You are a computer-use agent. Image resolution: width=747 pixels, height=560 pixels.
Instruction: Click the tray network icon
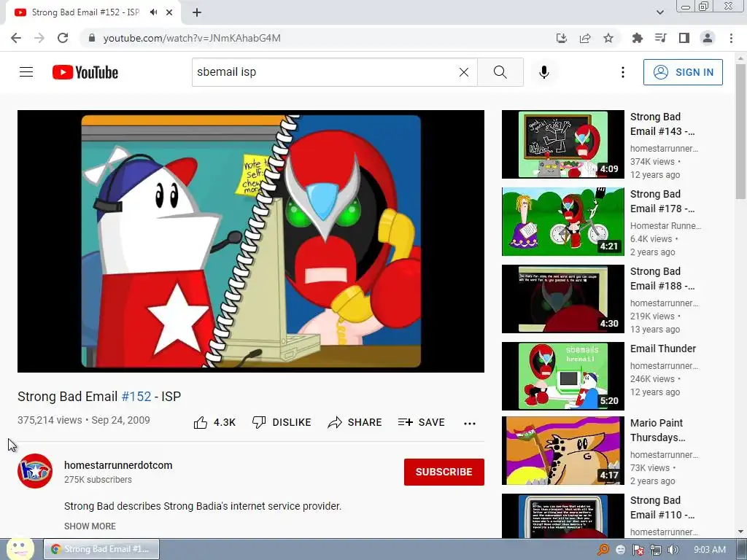point(656,550)
